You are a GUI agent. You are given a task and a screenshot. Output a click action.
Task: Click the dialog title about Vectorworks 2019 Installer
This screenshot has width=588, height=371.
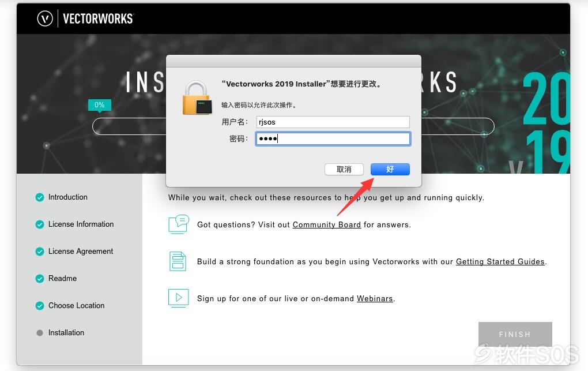(x=301, y=84)
